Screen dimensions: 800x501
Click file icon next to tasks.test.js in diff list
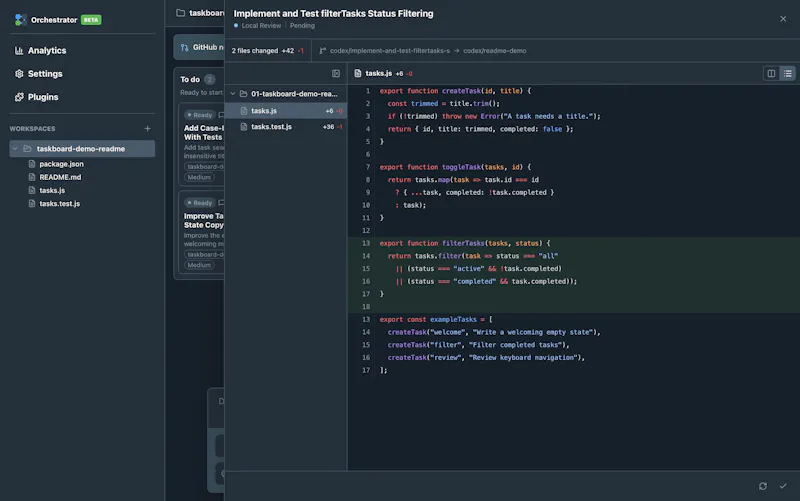click(x=244, y=127)
